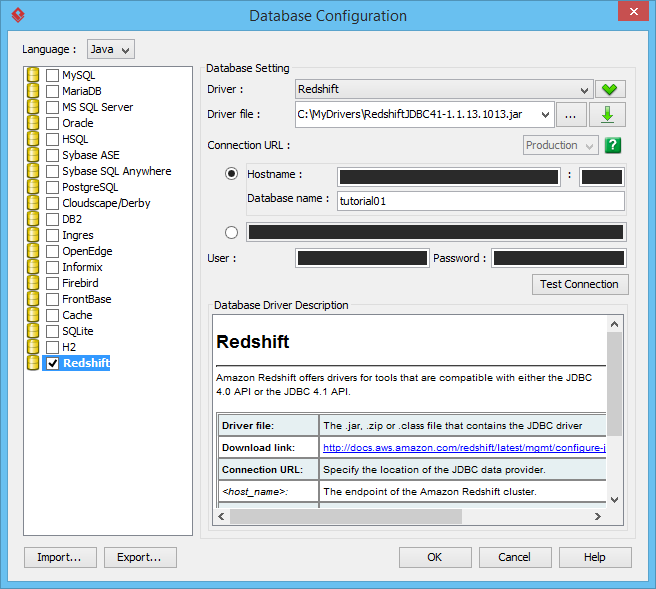This screenshot has width=656, height=589.
Task: Click the database cylinder icon next to MariaDB
Action: coord(33,91)
